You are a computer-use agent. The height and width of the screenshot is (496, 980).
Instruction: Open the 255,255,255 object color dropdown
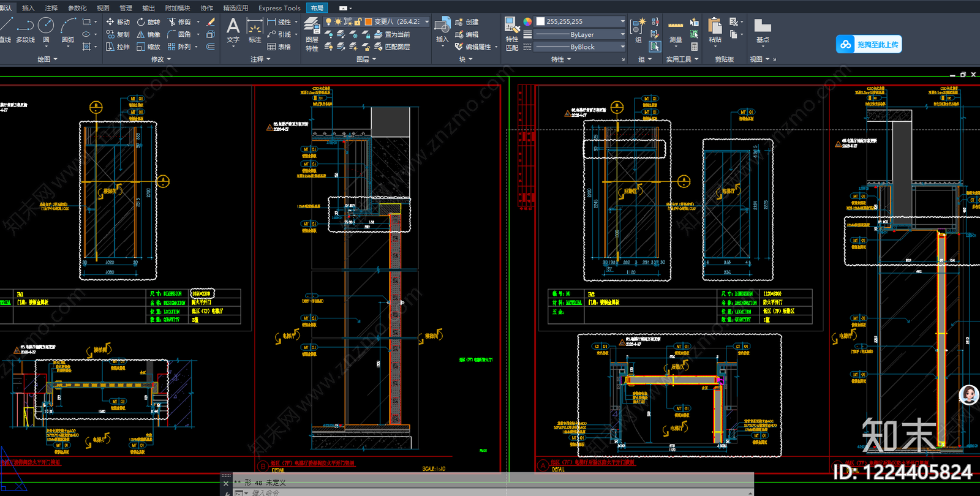[581, 21]
